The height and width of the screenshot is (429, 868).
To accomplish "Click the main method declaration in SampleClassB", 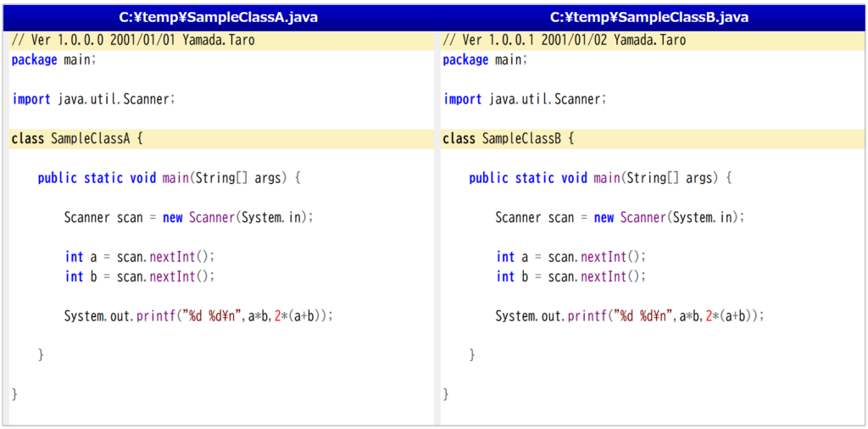I will point(601,178).
